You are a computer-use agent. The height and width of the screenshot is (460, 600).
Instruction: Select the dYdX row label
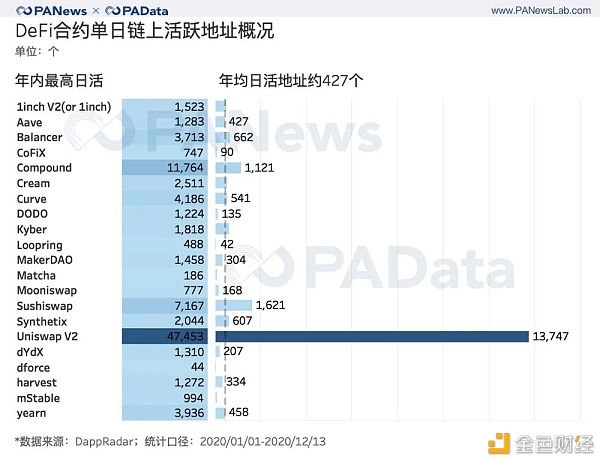pyautogui.click(x=30, y=352)
